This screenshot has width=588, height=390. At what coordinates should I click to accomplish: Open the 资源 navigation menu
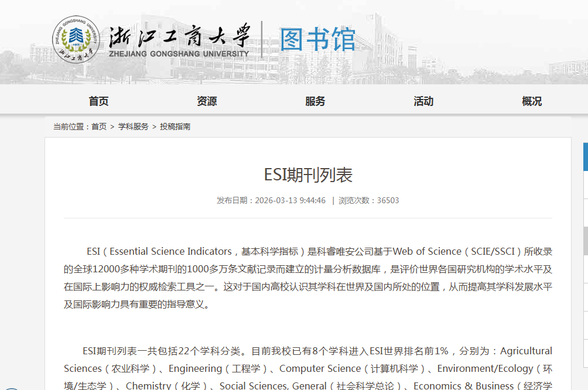(x=207, y=101)
